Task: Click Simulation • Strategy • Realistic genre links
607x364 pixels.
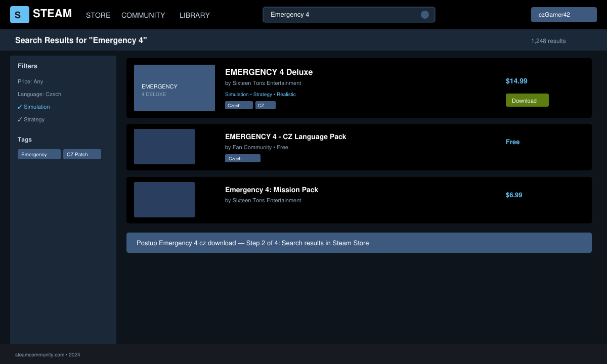Action: click(x=261, y=95)
